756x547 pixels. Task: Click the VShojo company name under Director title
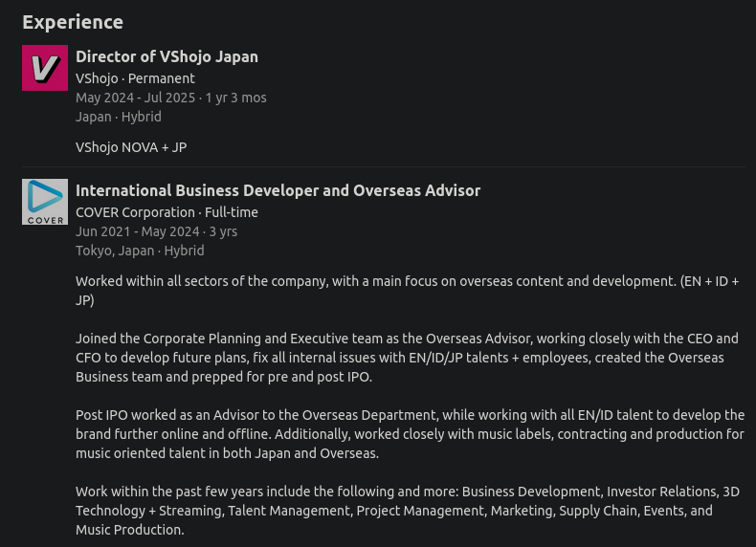pyautogui.click(x=97, y=78)
